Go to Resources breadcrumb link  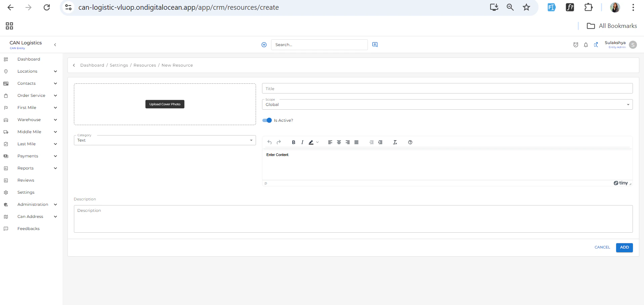pos(145,65)
